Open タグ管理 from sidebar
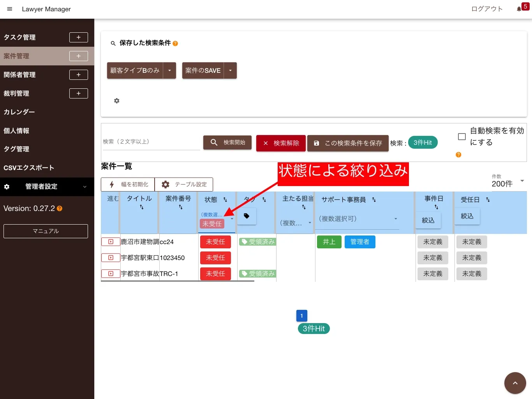Screen dimensions: 532x399 click(x=16, y=149)
